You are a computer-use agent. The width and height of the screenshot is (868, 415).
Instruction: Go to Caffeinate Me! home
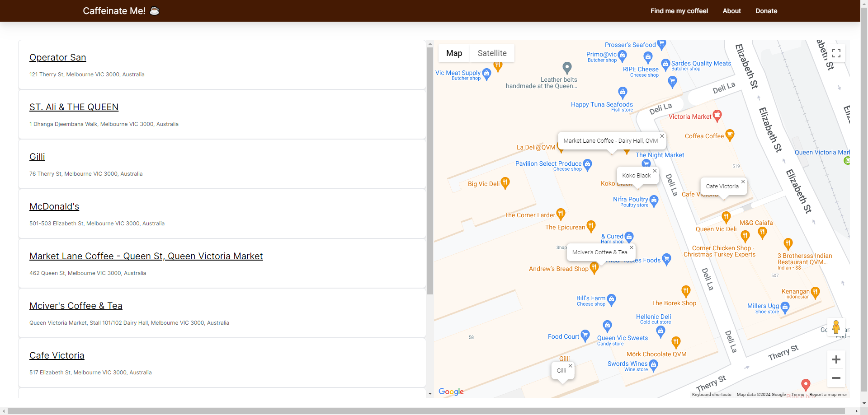(x=121, y=11)
